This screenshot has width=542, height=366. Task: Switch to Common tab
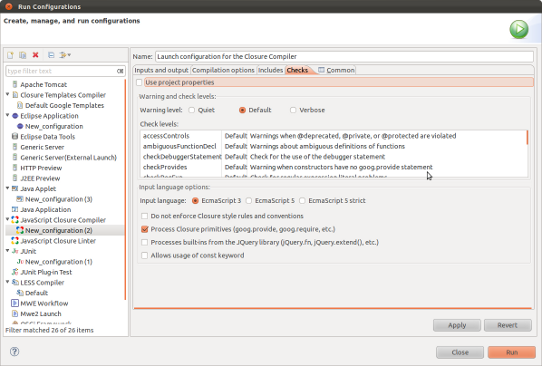[x=336, y=70]
